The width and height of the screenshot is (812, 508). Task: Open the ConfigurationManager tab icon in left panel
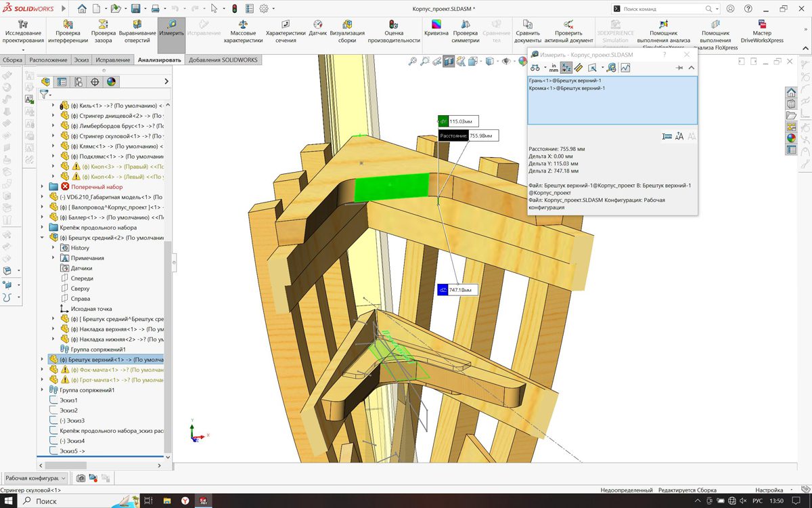[x=78, y=82]
